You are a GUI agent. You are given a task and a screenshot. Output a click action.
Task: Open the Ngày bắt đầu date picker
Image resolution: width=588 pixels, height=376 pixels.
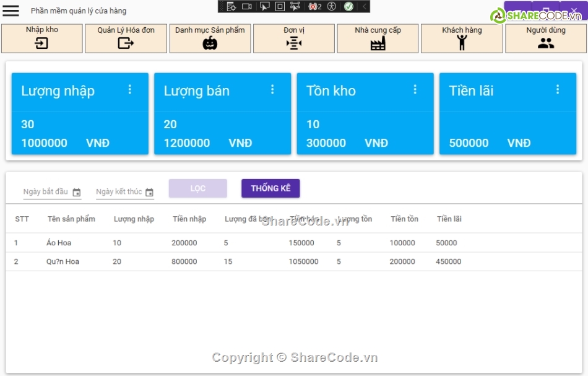[x=77, y=192]
